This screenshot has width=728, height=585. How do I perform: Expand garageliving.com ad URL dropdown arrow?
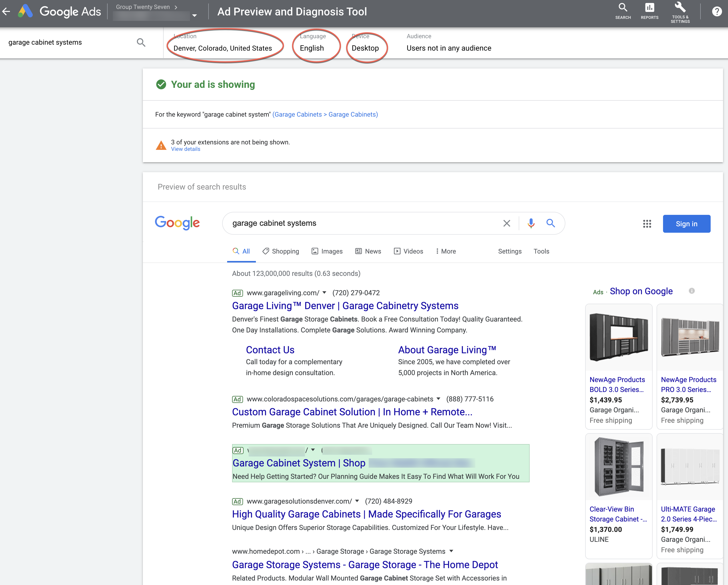pyautogui.click(x=324, y=292)
